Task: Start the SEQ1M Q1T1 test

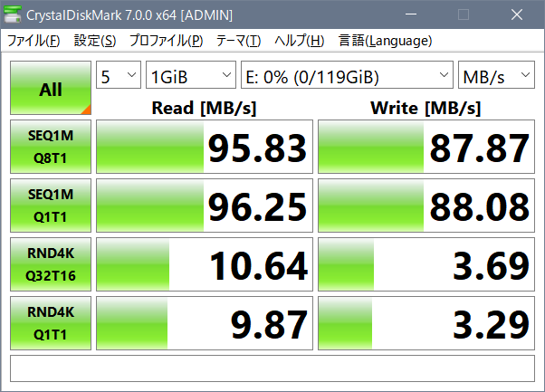Action: 51,206
